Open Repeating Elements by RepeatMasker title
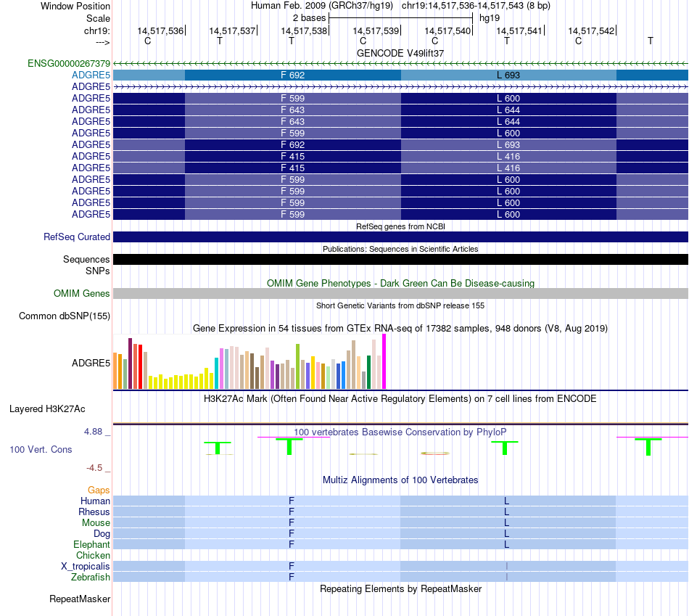The image size is (689, 616). 400,588
